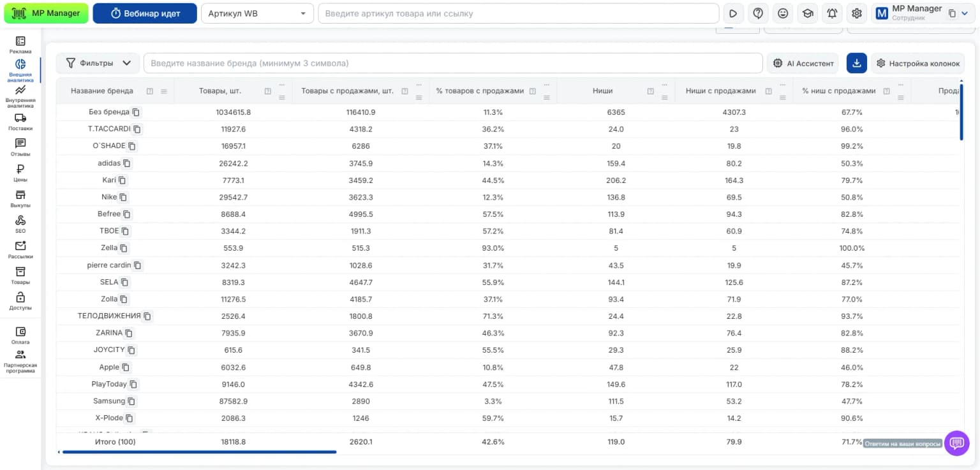
Task: Open the Цены sidebar section
Action: [x=20, y=173]
